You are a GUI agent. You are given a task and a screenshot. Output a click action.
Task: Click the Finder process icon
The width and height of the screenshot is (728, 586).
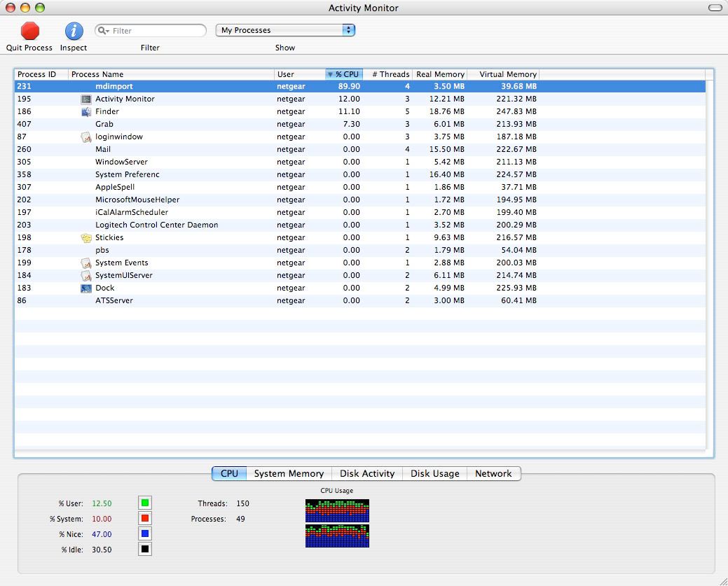click(86, 111)
